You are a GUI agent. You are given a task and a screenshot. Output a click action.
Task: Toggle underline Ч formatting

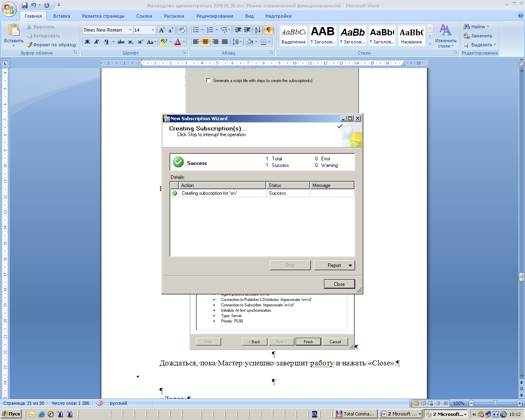coord(106,42)
